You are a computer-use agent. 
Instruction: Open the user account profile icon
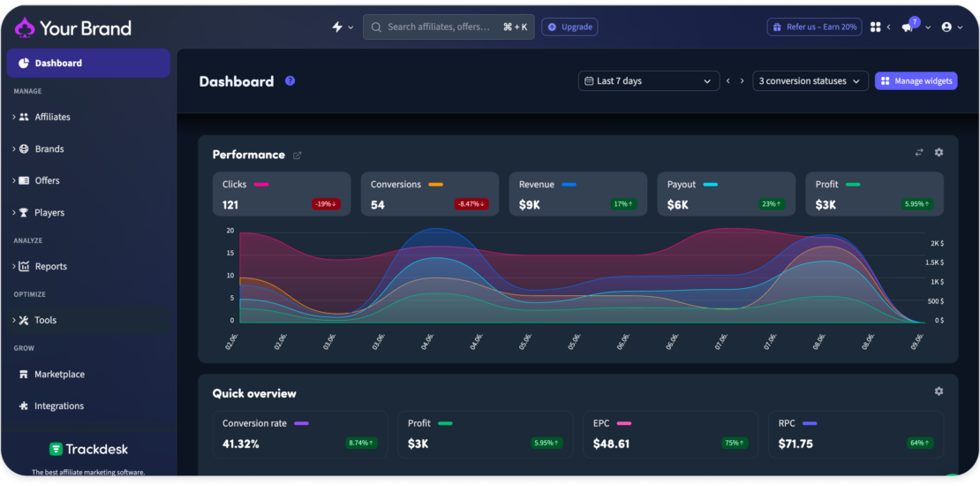click(x=946, y=27)
